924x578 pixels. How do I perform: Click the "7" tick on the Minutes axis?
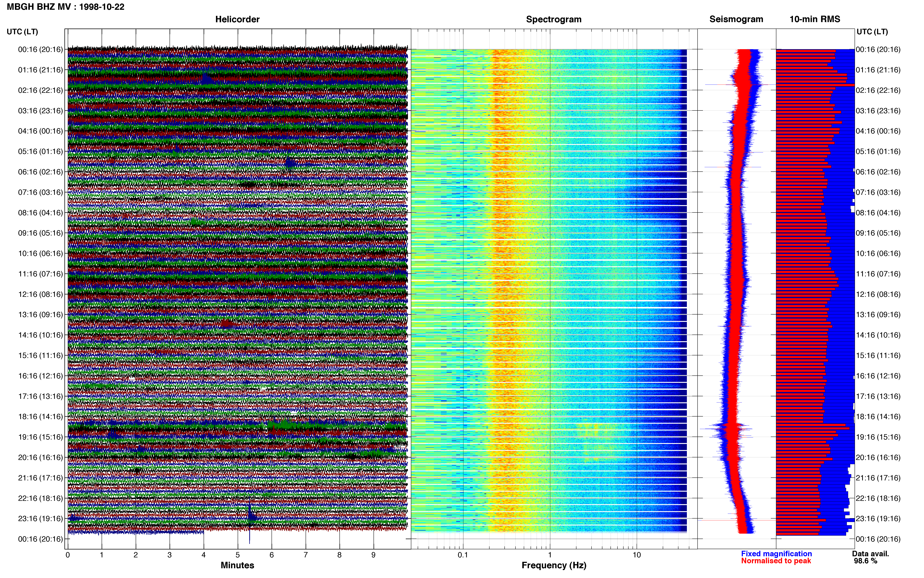pos(306,555)
